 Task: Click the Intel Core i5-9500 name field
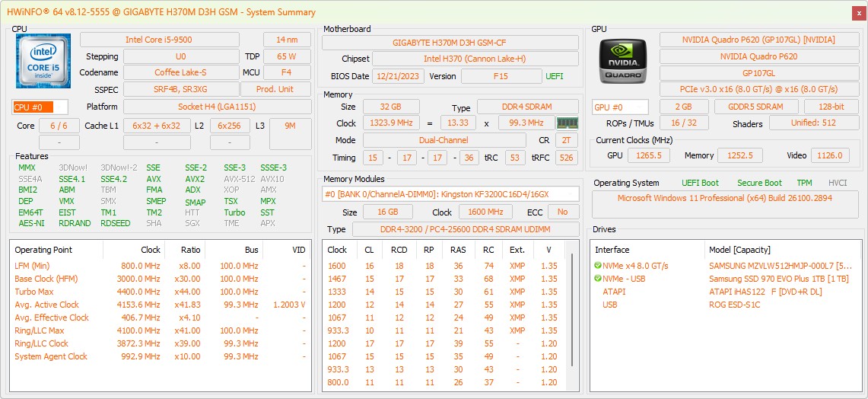tap(160, 40)
